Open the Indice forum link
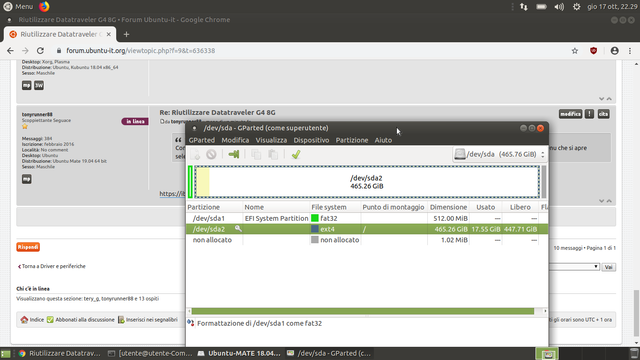This screenshot has height=360, width=640. tap(32, 320)
